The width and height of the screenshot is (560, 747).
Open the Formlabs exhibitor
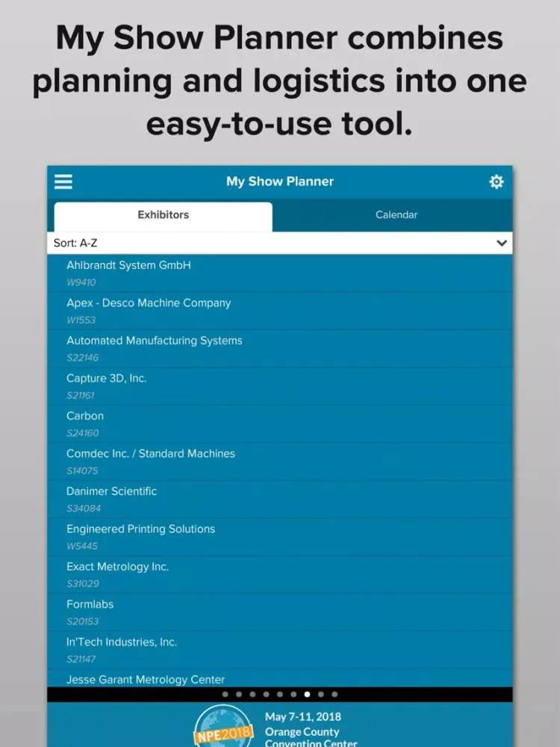click(279, 612)
